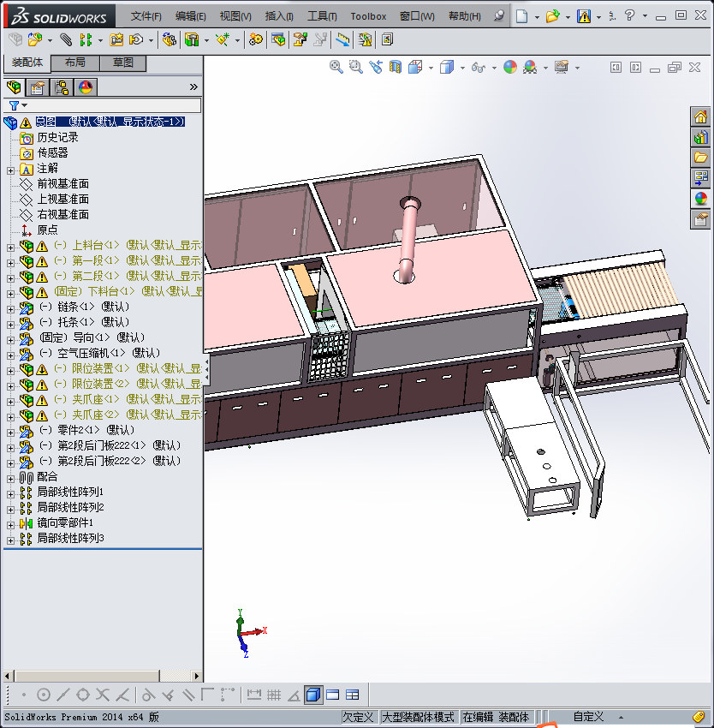Select the 历史记录 tree item
The height and width of the screenshot is (728, 714).
coord(57,137)
